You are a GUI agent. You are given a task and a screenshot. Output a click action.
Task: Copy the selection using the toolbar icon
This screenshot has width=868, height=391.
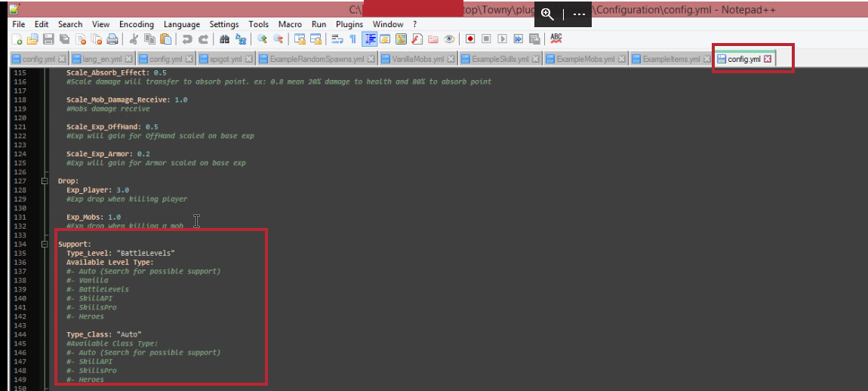(x=149, y=38)
